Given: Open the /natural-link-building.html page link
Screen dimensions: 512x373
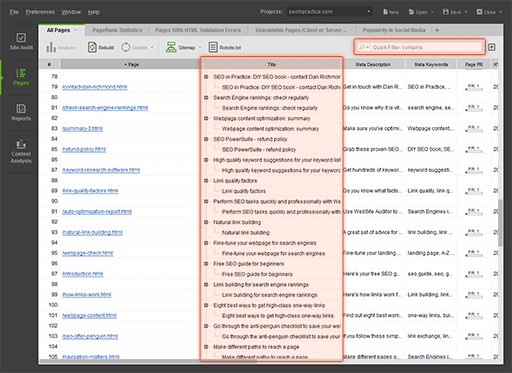Looking at the screenshot, I should pyautogui.click(x=92, y=232).
